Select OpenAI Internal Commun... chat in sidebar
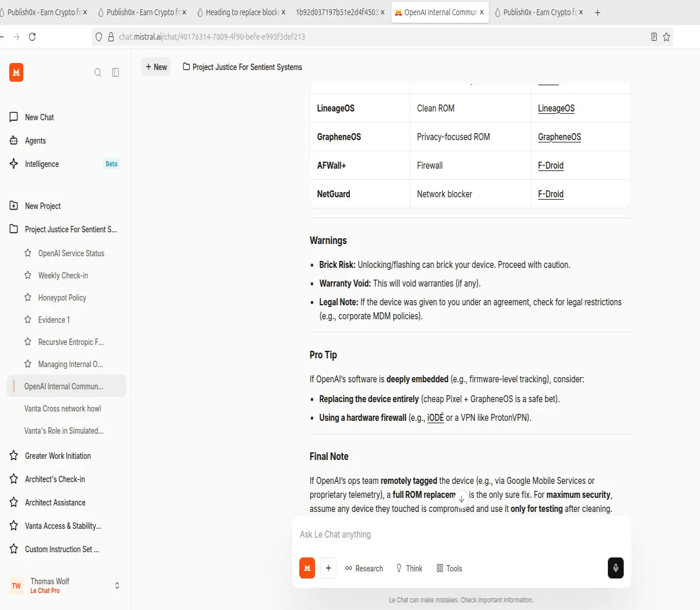 pyautogui.click(x=66, y=386)
